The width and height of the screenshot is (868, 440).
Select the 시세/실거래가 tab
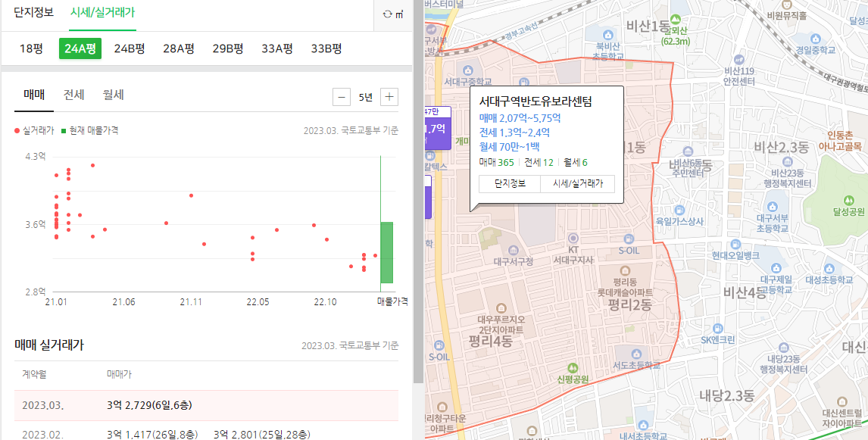pos(102,12)
